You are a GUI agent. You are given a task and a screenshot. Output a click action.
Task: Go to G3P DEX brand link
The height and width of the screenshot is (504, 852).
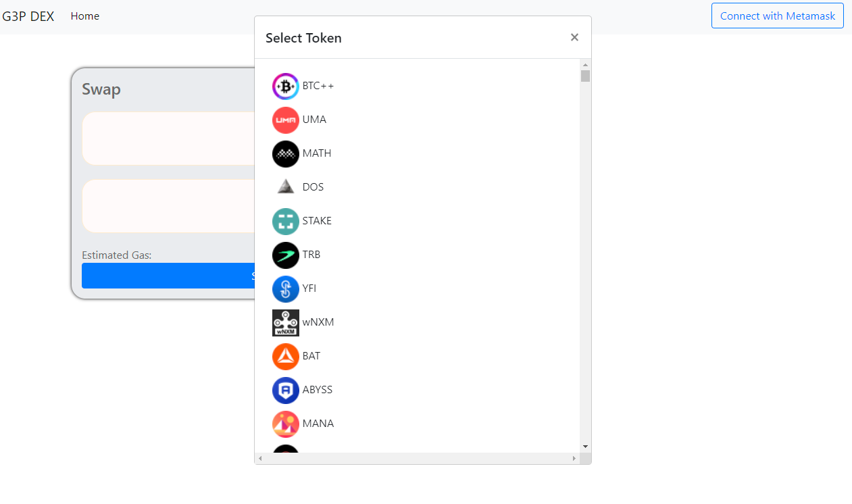28,16
